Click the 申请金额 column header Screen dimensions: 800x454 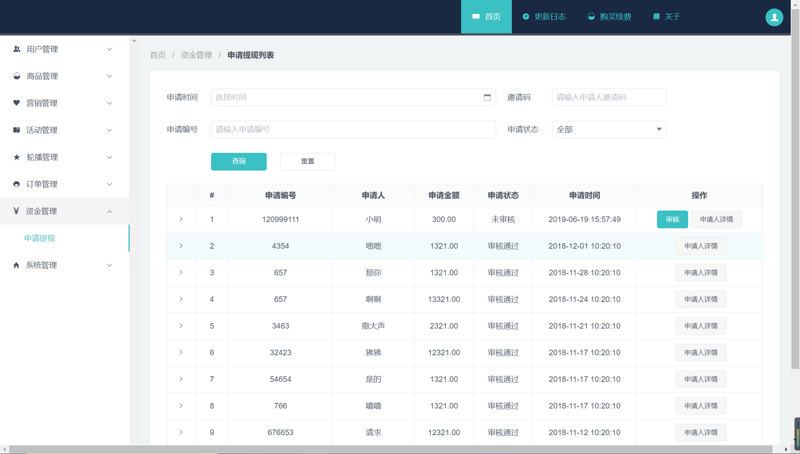tap(444, 195)
